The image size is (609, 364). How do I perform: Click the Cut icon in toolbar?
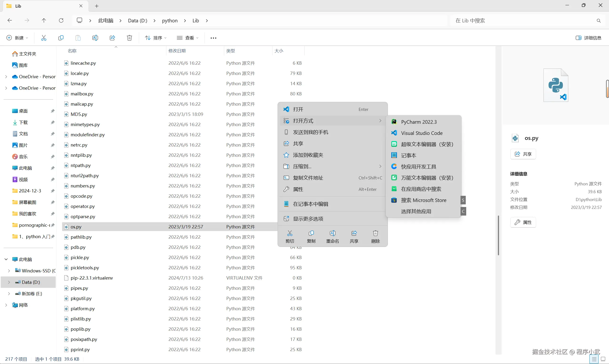[x=44, y=38]
